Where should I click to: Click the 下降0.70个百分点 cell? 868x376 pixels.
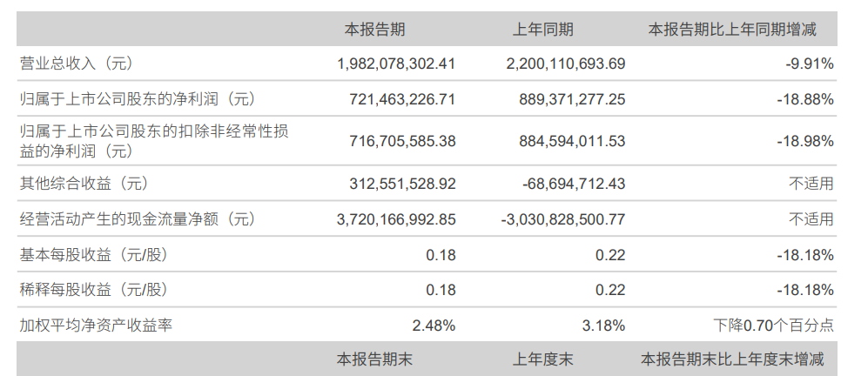773,326
